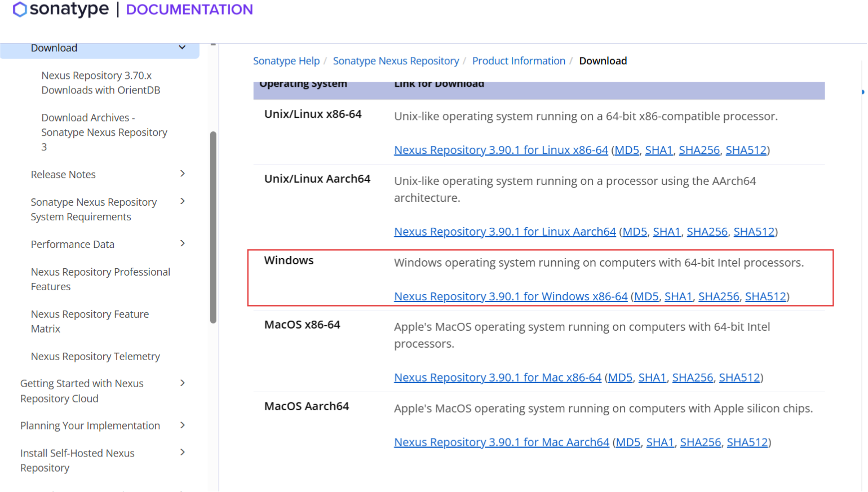The width and height of the screenshot is (868, 492).
Task: Go to Product Information breadcrumb
Action: click(x=519, y=61)
